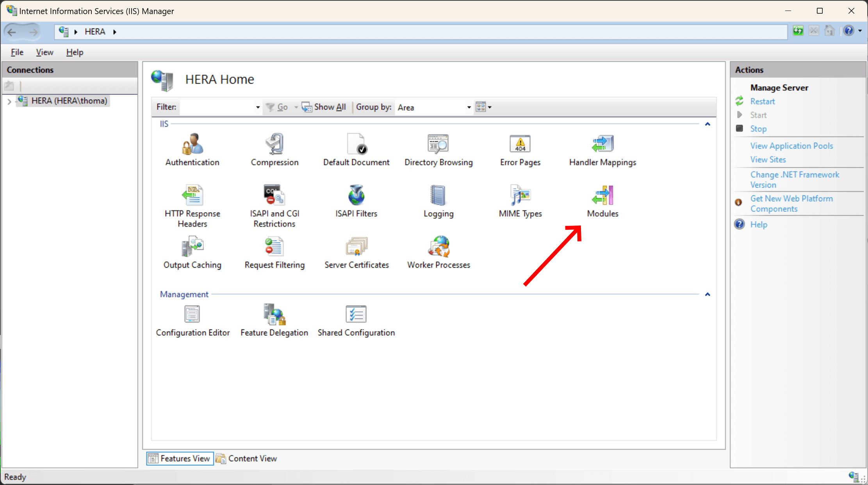Open the Filter field dropdown arrow

pos(257,107)
